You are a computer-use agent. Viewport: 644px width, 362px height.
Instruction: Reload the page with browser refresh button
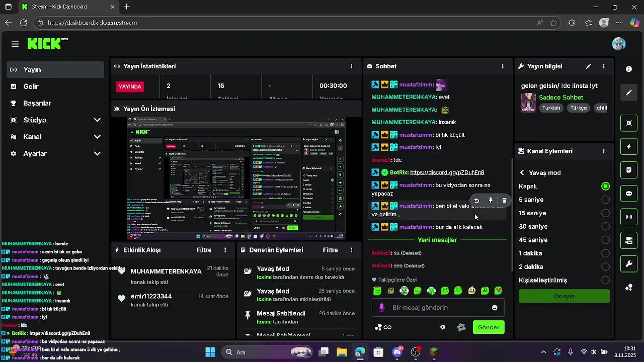tap(23, 23)
